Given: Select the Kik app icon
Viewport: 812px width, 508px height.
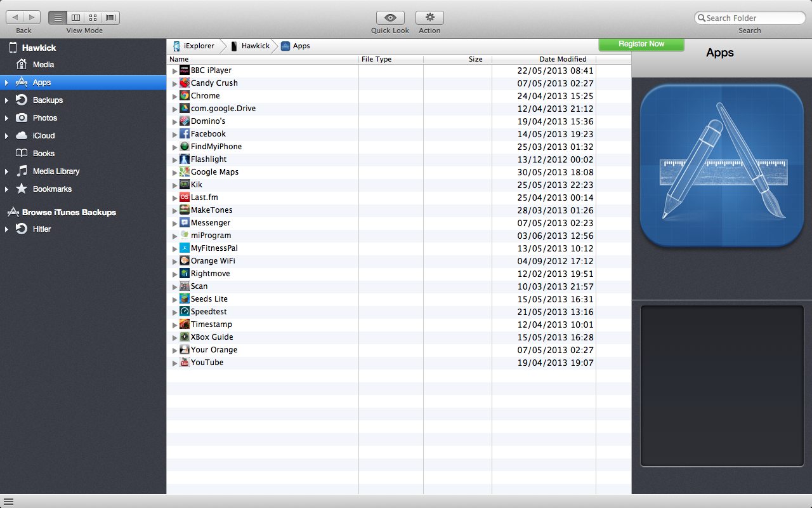Looking at the screenshot, I should [185, 185].
